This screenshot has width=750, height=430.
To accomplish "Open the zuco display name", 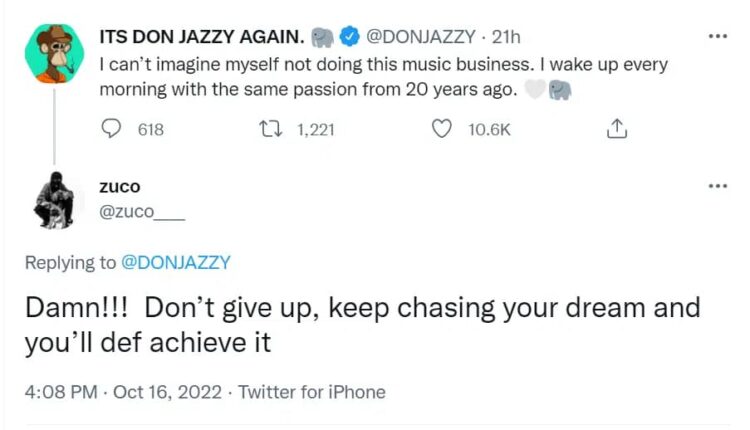I will [x=120, y=187].
